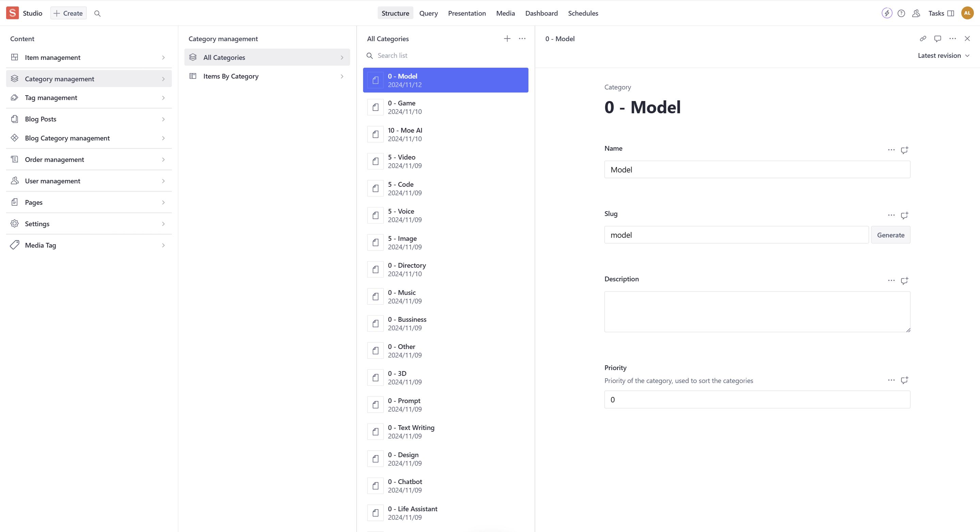
Task: Add a new category with the plus icon
Action: pos(507,38)
